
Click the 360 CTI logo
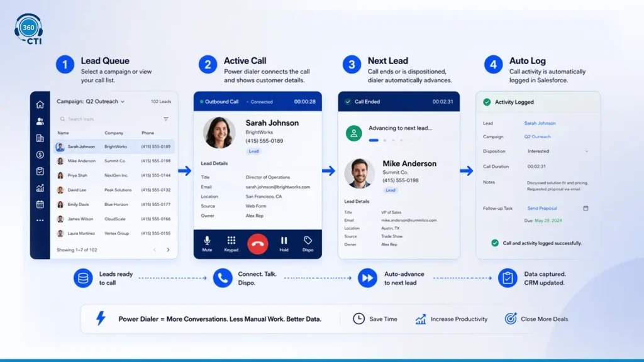[29, 29]
